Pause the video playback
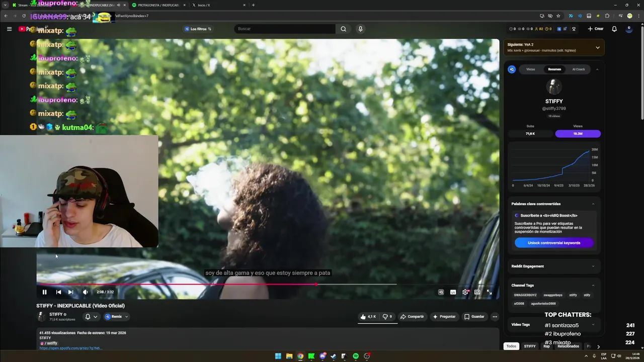 [44, 292]
